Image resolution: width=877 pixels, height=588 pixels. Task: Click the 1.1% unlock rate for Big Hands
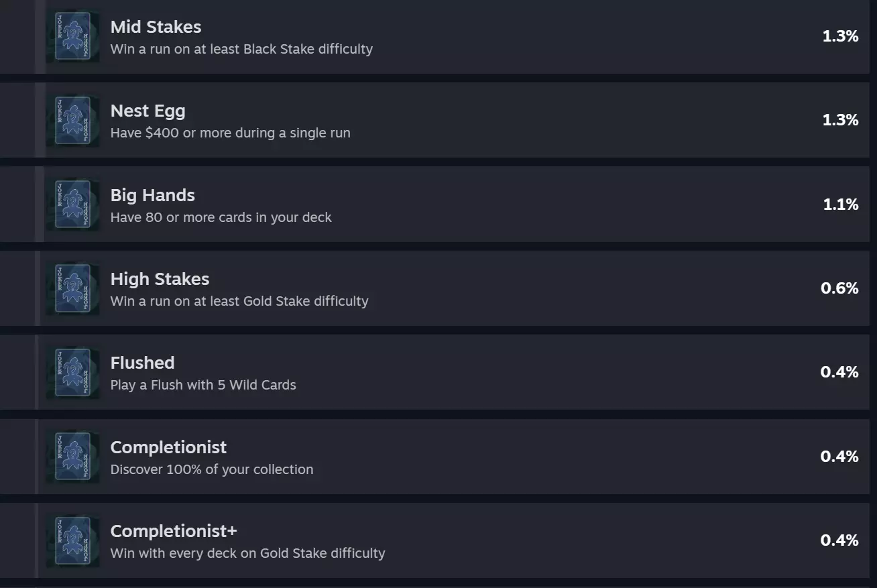point(840,204)
